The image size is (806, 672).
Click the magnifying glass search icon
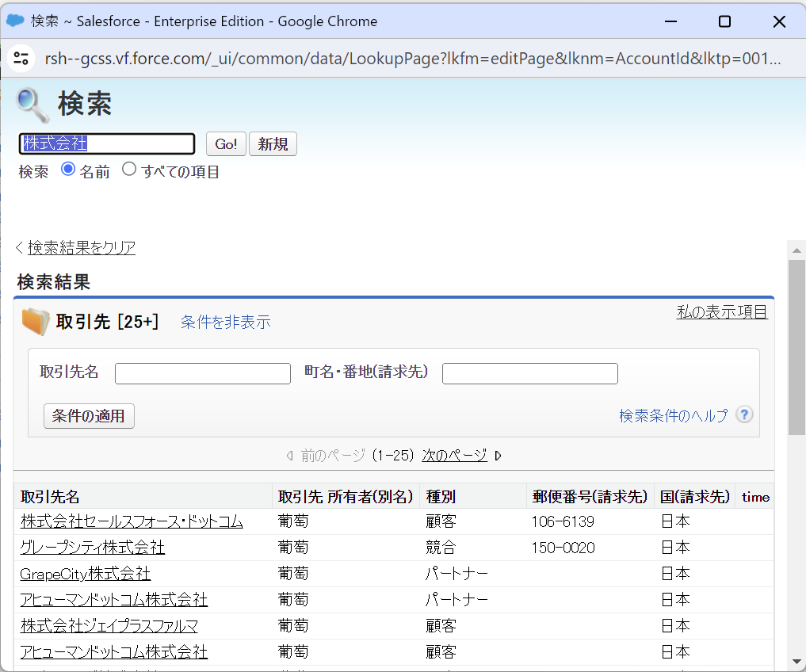coord(32,105)
